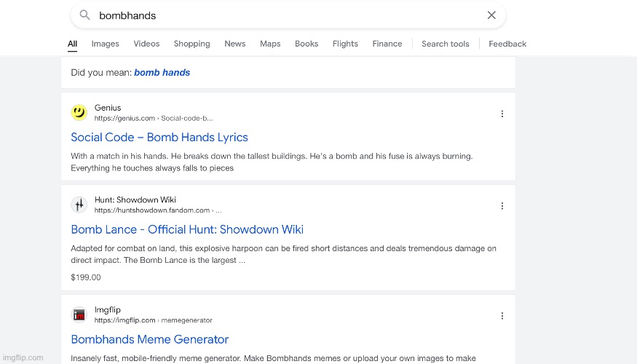The width and height of the screenshot is (637, 364).
Task: Click the search box containing bombhands
Action: pyautogui.click(x=288, y=15)
